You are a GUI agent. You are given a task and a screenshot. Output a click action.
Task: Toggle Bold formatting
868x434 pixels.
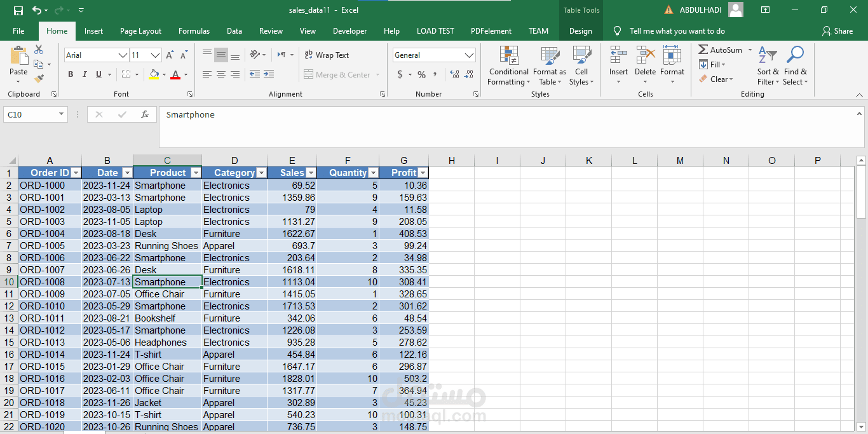pyautogui.click(x=71, y=74)
